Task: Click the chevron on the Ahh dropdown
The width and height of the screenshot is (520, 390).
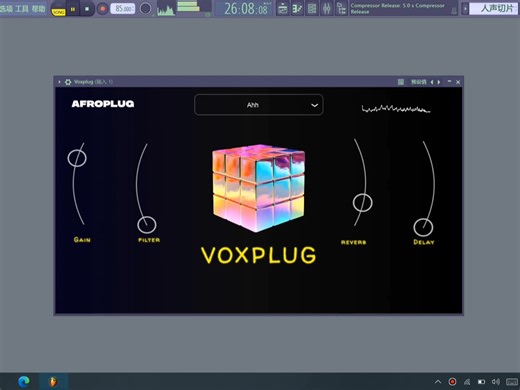Action: coord(314,105)
